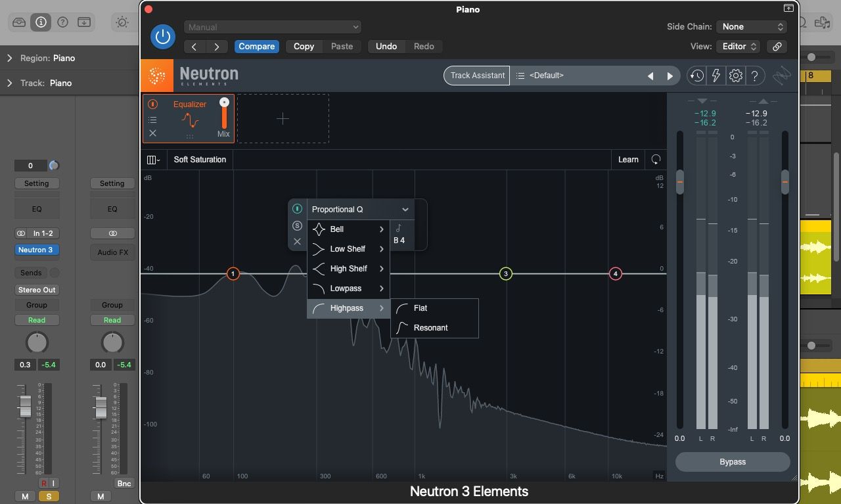Image resolution: width=841 pixels, height=504 pixels.
Task: Open the Side Chain dropdown set to None
Action: click(751, 28)
